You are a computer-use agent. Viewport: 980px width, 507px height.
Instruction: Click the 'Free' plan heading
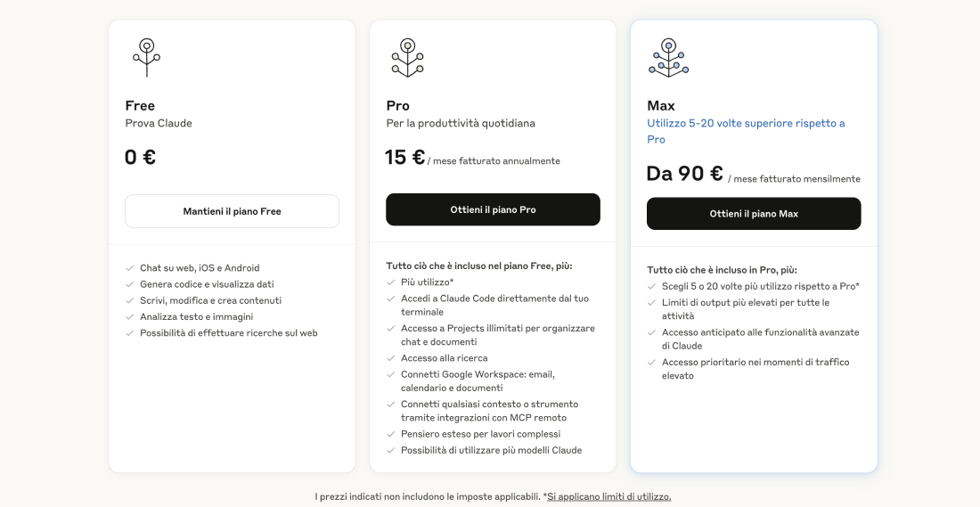click(x=140, y=106)
